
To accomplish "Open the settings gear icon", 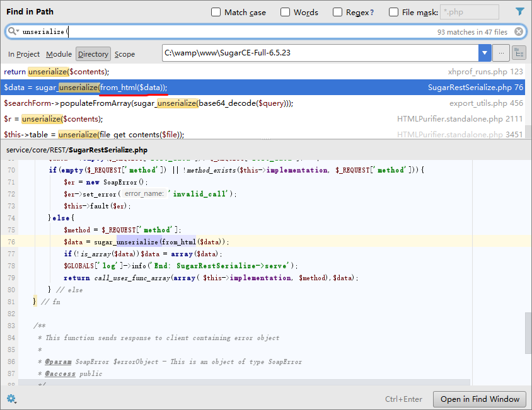I will pyautogui.click(x=11, y=399).
